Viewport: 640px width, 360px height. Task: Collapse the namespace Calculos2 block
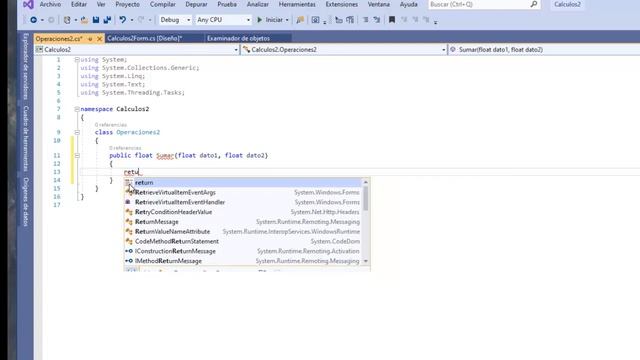[77, 109]
